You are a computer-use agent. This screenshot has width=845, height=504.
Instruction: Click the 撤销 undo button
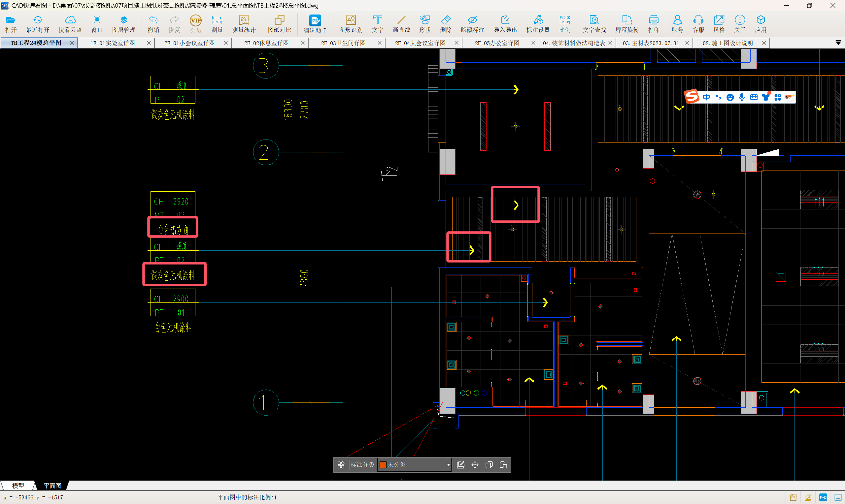[153, 24]
